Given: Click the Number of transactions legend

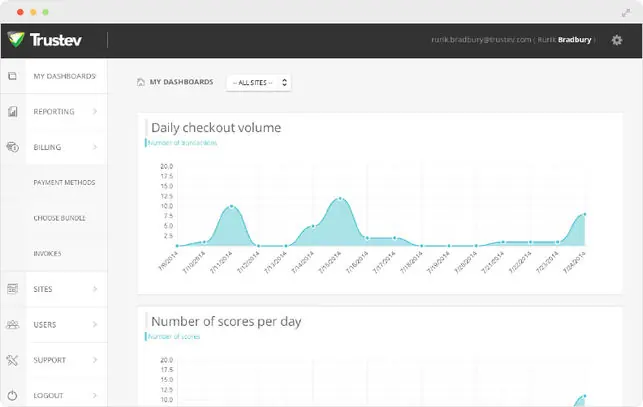Looking at the screenshot, I should click(x=182, y=143).
